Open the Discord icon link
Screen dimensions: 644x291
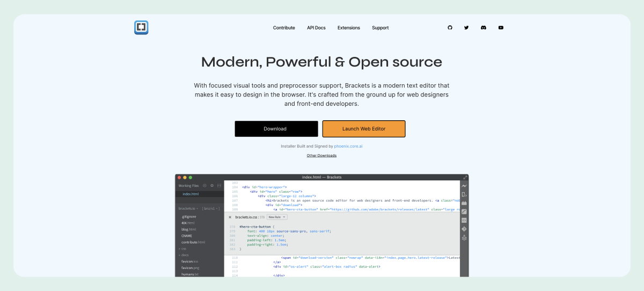pos(484,27)
